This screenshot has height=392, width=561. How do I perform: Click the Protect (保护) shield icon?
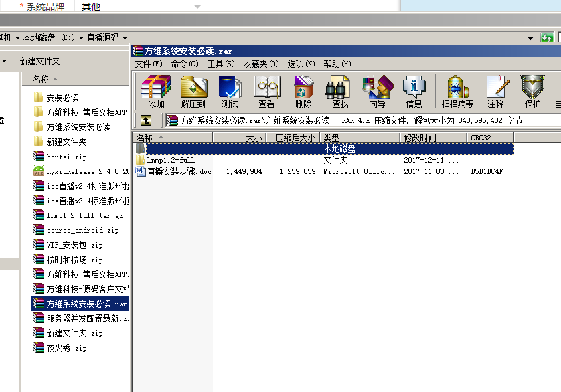pos(532,91)
